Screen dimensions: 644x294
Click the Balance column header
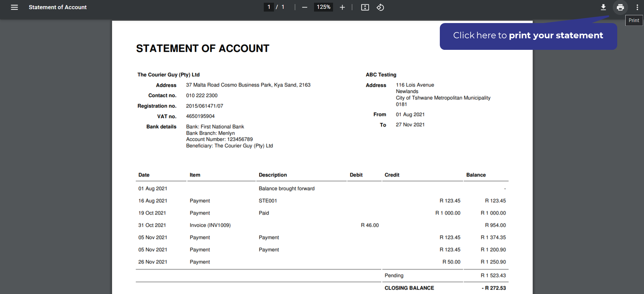click(476, 175)
